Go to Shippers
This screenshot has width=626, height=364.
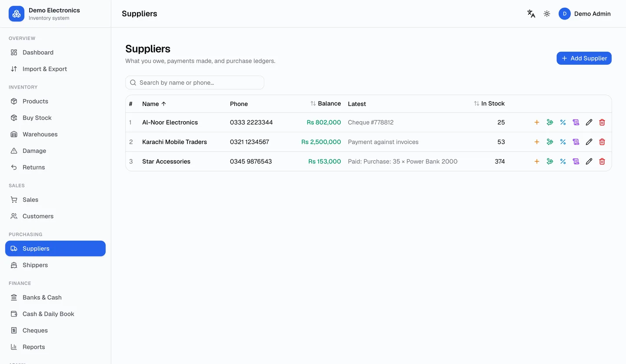55,265
